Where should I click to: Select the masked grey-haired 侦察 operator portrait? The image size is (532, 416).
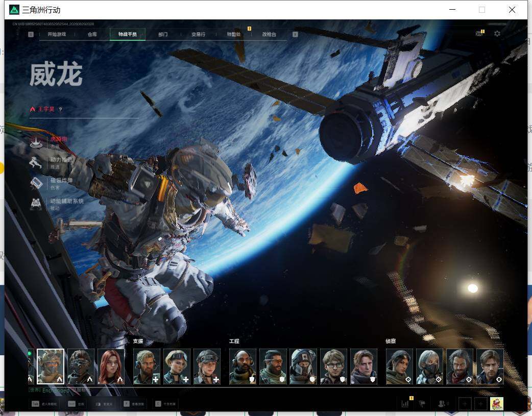coord(429,366)
